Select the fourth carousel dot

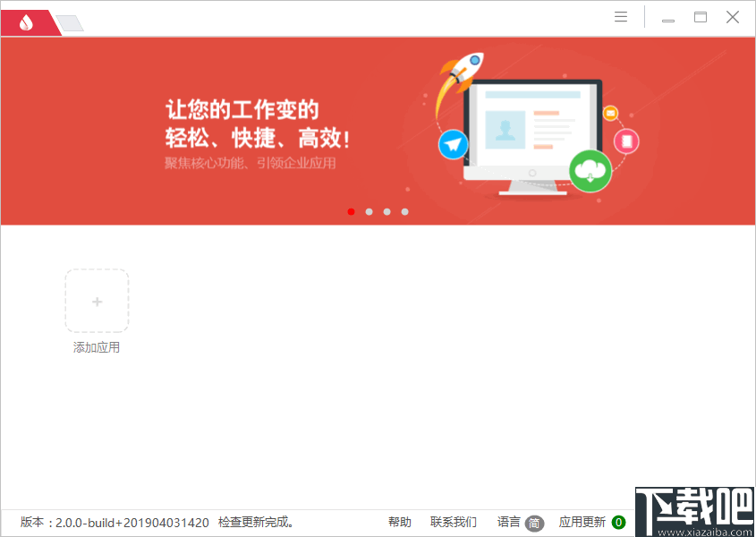click(404, 211)
